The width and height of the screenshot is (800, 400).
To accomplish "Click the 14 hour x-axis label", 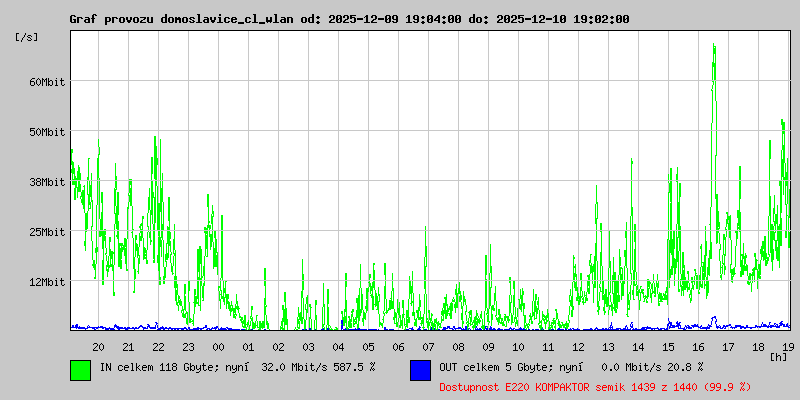I will [x=638, y=347].
